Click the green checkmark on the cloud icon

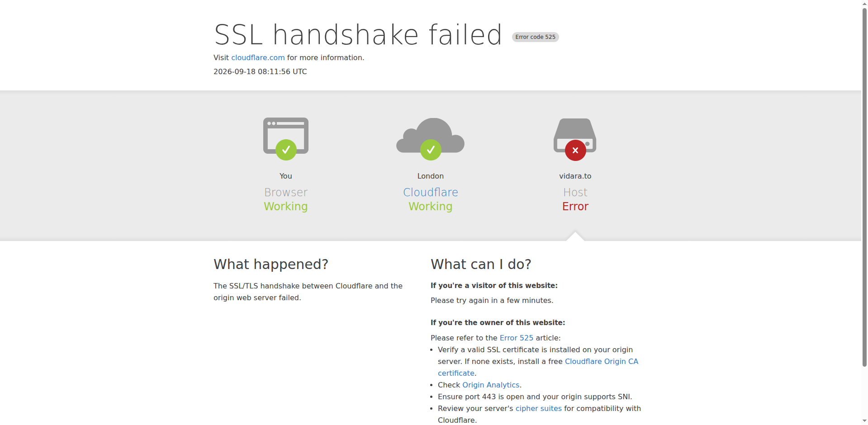pos(431,150)
